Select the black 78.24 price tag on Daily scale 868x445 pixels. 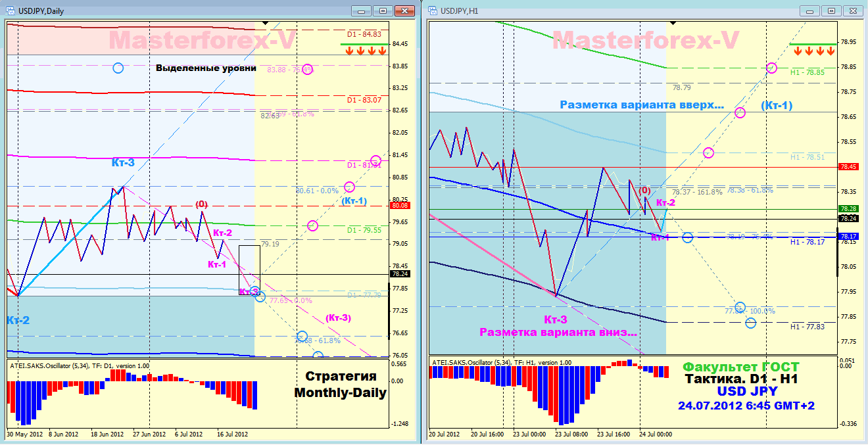pos(400,274)
